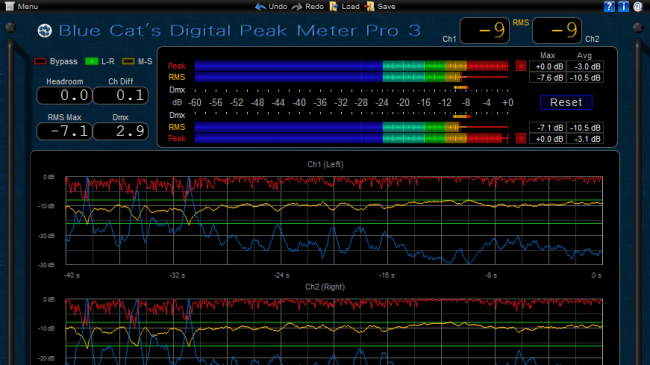This screenshot has width=650, height=365.
Task: Click the Dmx value 2.9
Action: tap(121, 131)
